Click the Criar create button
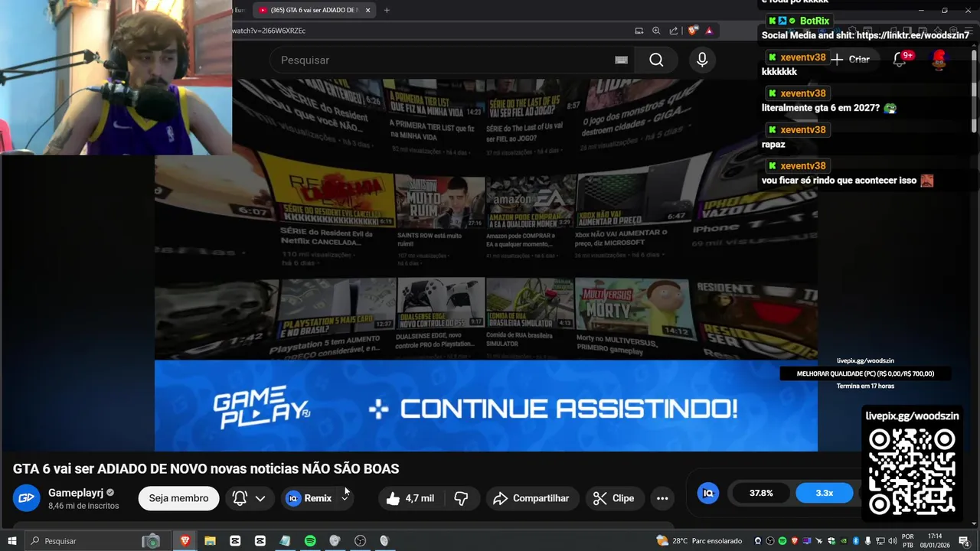 pyautogui.click(x=851, y=59)
